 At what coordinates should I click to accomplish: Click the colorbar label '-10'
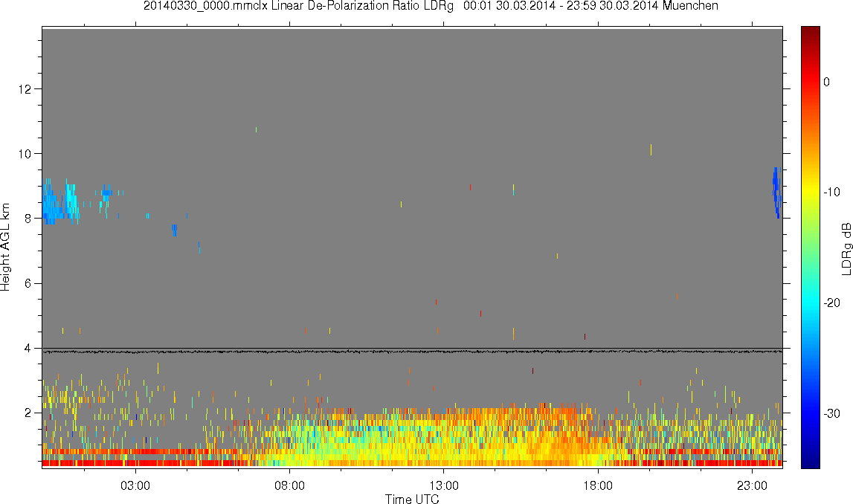[x=831, y=192]
